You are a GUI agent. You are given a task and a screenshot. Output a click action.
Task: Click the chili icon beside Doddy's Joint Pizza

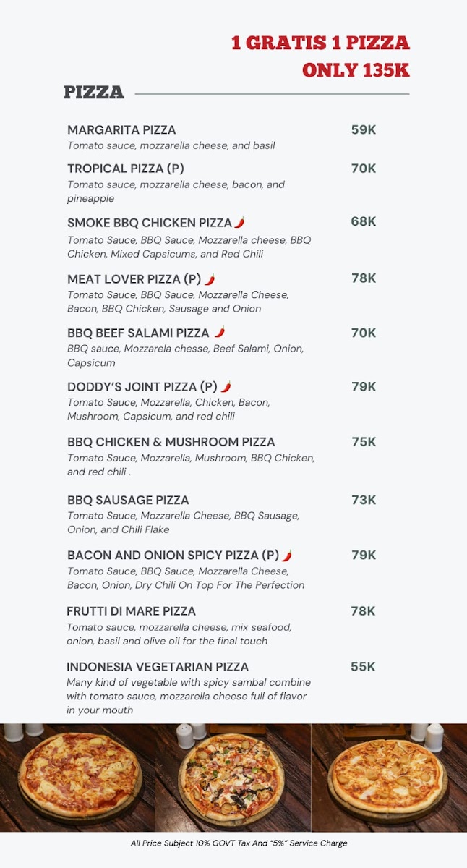[x=226, y=386]
